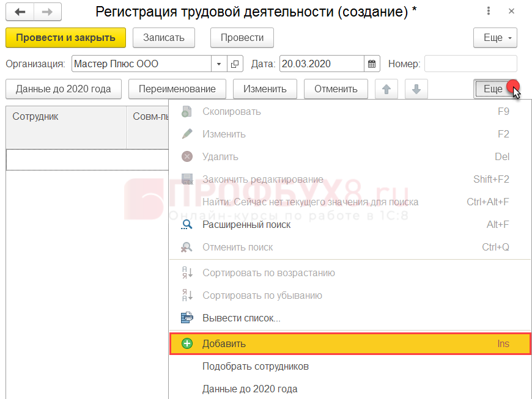Click the crossed magnifier icon beside Отменить поиск
The width and height of the screenshot is (532, 399).
(x=187, y=247)
